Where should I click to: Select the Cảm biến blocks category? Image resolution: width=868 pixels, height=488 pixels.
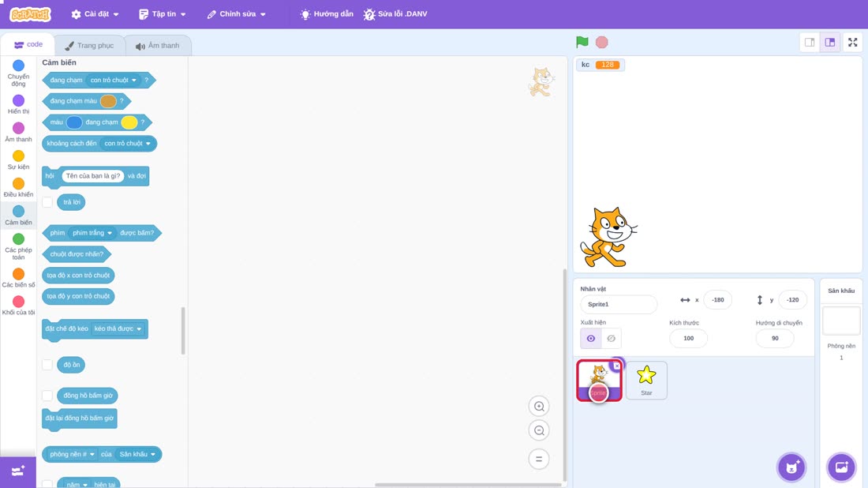18,215
